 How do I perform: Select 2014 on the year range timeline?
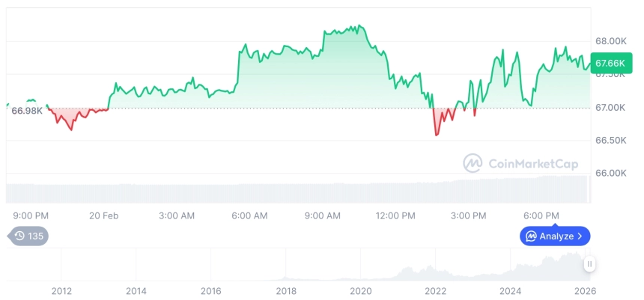point(136,290)
